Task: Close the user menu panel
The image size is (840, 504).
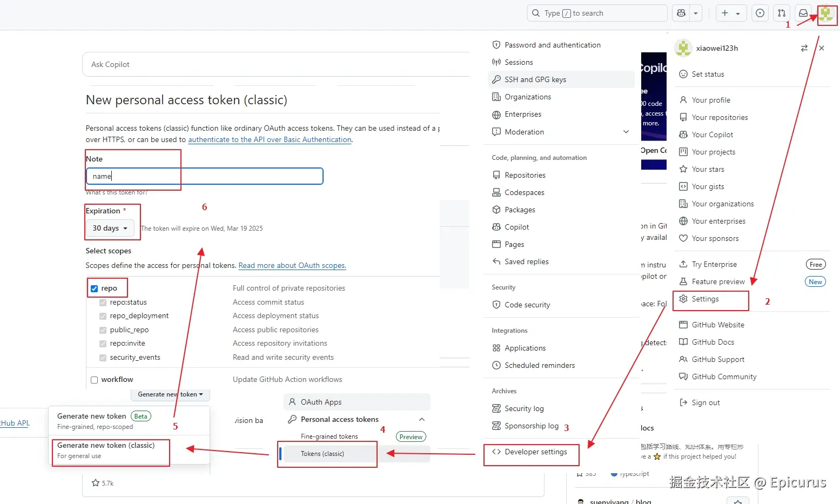Action: [x=822, y=48]
